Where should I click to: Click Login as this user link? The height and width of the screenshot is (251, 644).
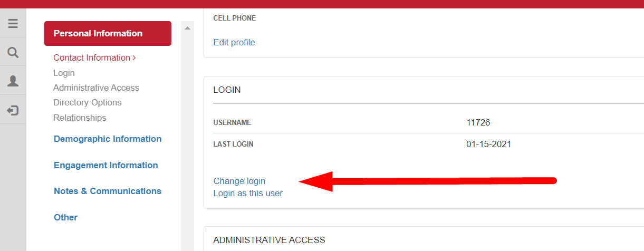pos(248,193)
